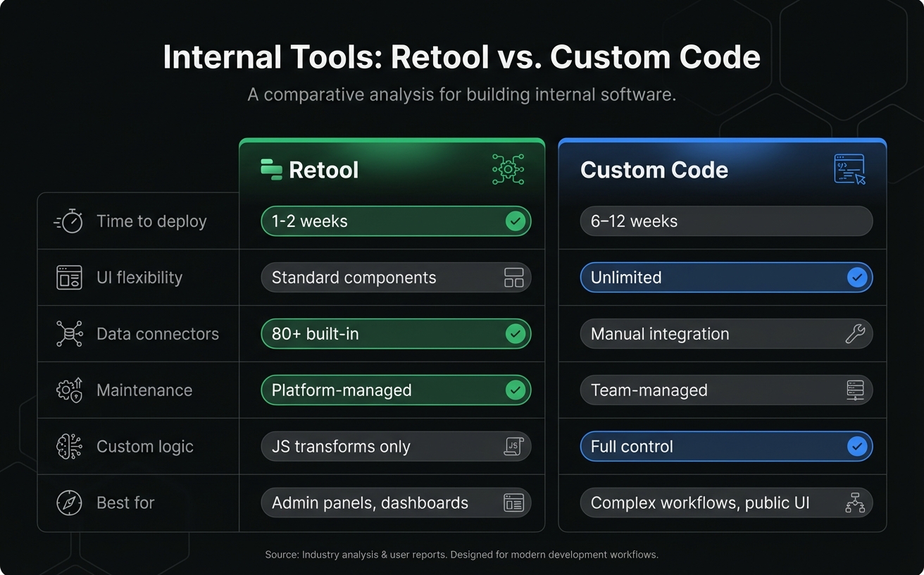Click the JS scroll icon on JS transforms only
Viewport: 924px width, 575px height.
pyautogui.click(x=513, y=446)
